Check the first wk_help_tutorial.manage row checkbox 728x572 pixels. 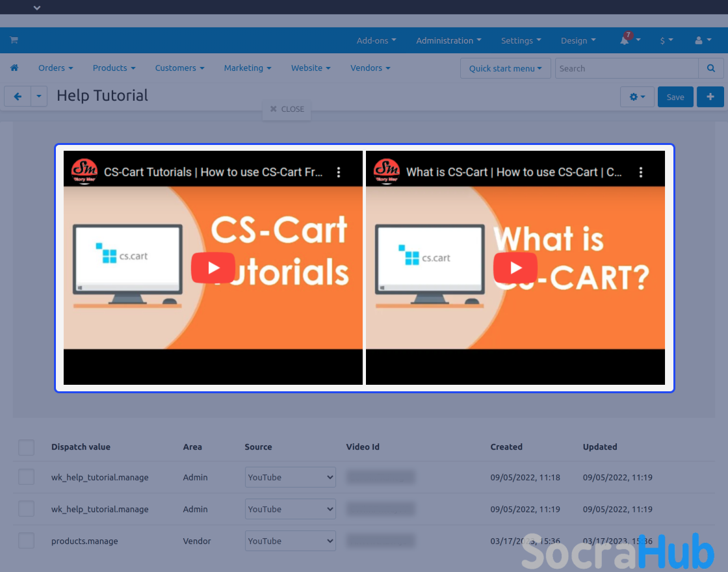(26, 477)
